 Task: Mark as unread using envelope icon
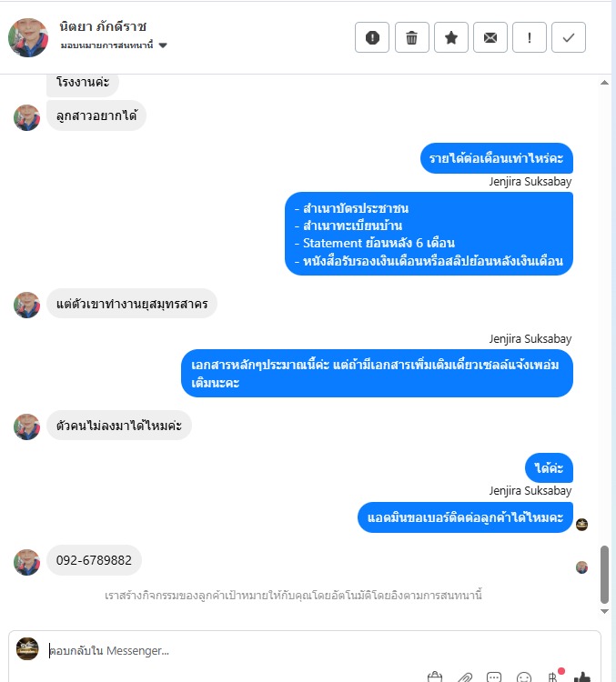490,37
